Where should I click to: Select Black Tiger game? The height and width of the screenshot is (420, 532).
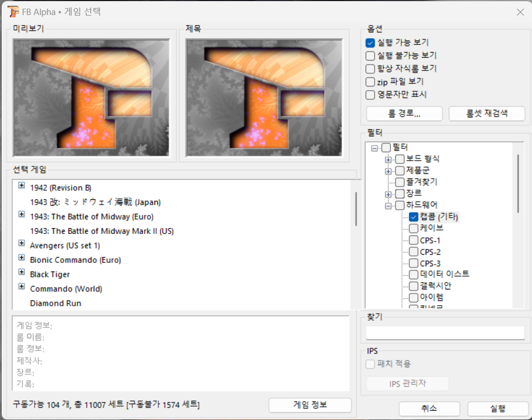(50, 274)
